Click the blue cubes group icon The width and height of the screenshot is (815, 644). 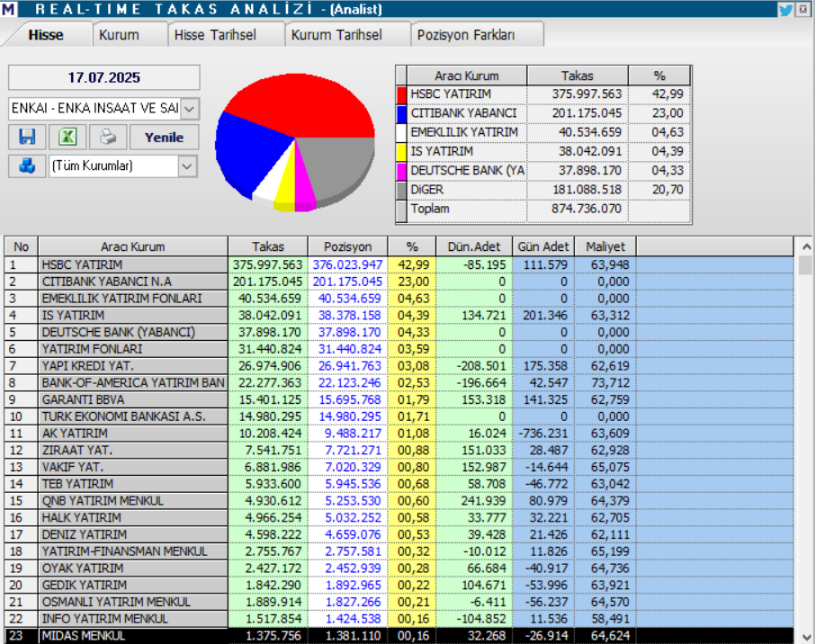tap(27, 166)
